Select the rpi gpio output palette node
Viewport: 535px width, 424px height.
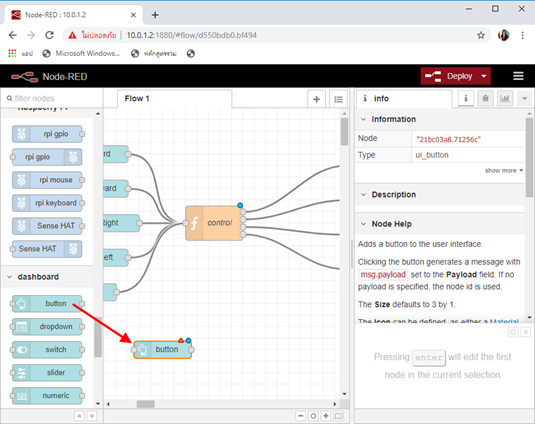46,157
